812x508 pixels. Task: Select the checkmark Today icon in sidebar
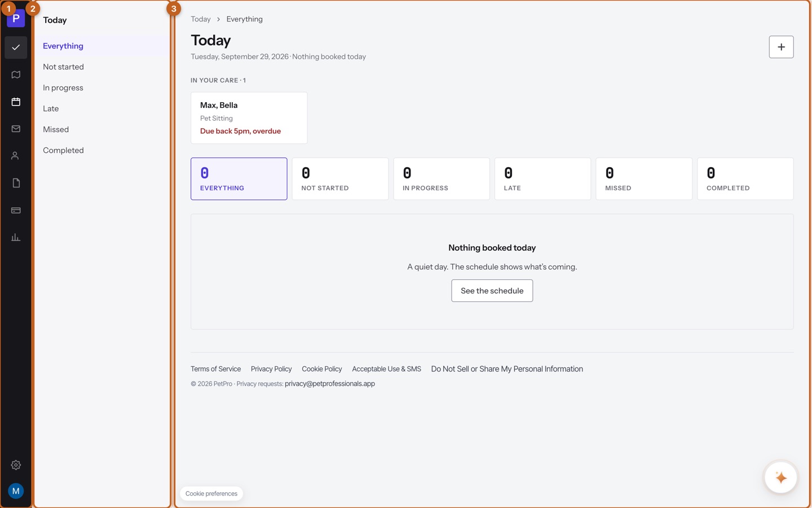16,47
